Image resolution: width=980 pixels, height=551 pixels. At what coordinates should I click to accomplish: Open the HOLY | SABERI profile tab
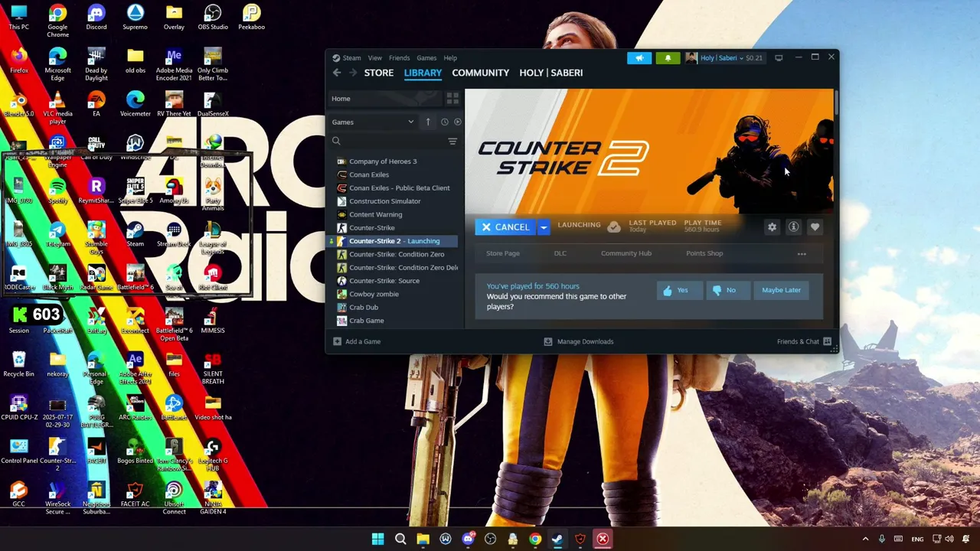click(551, 73)
